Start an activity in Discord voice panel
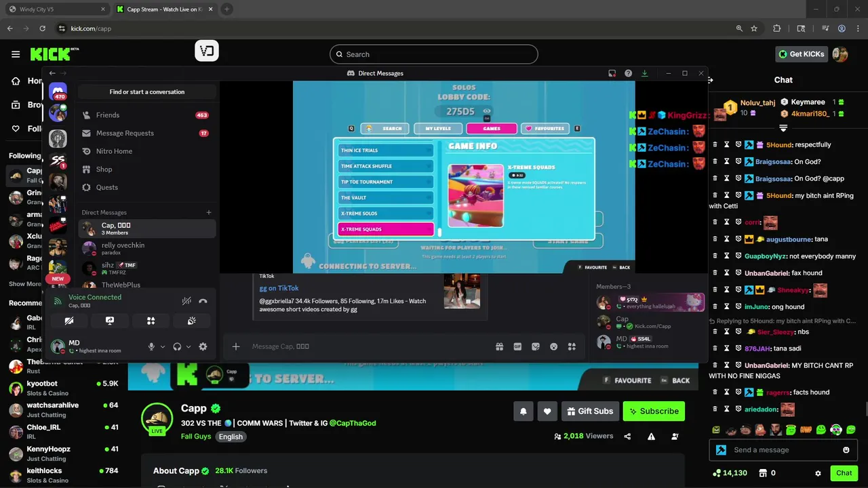 [151, 321]
